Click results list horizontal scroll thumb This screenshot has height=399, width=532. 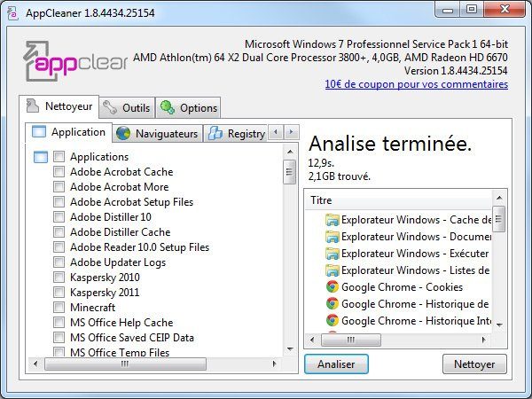tap(351, 340)
